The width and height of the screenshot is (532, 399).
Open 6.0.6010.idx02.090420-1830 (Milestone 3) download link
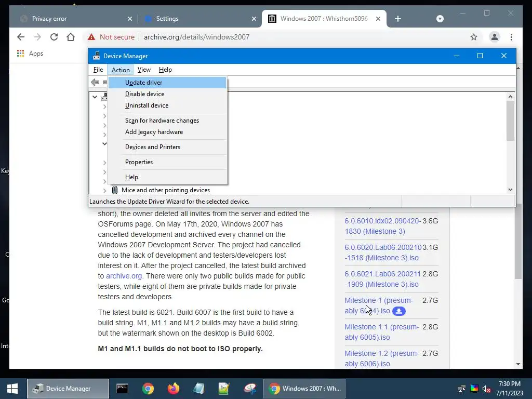point(383,226)
